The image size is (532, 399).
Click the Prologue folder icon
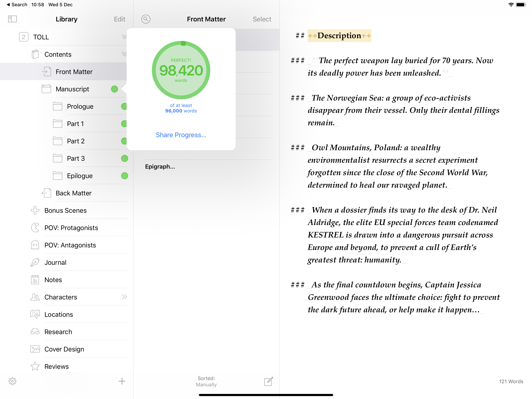tap(57, 106)
